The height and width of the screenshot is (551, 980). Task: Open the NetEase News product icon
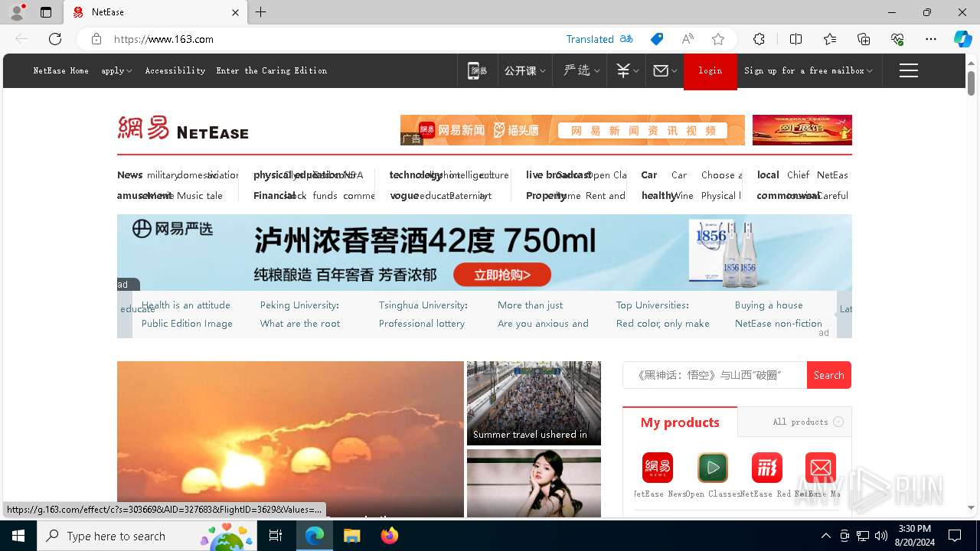click(658, 468)
